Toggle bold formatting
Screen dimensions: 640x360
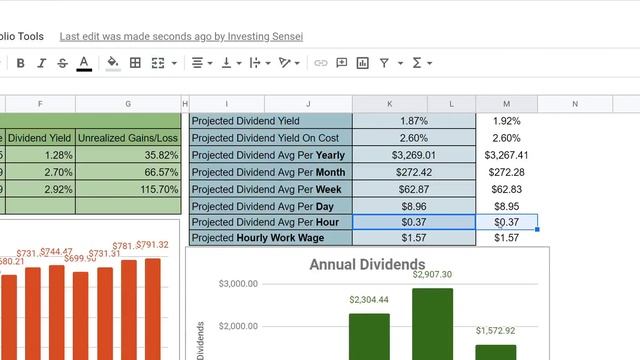click(x=20, y=63)
